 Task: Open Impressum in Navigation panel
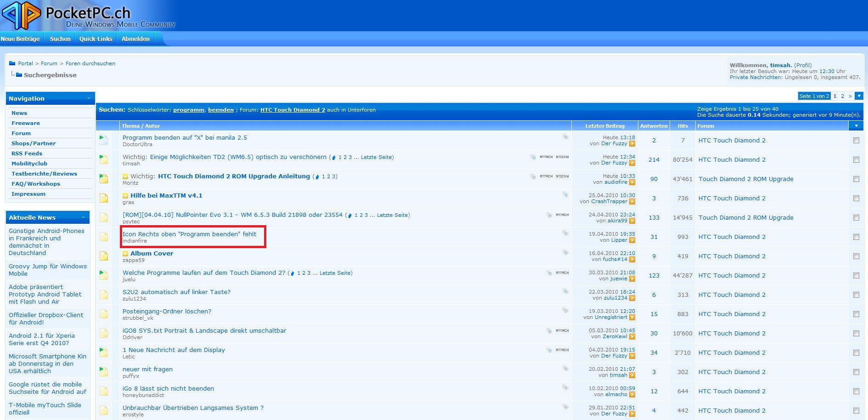click(x=28, y=194)
